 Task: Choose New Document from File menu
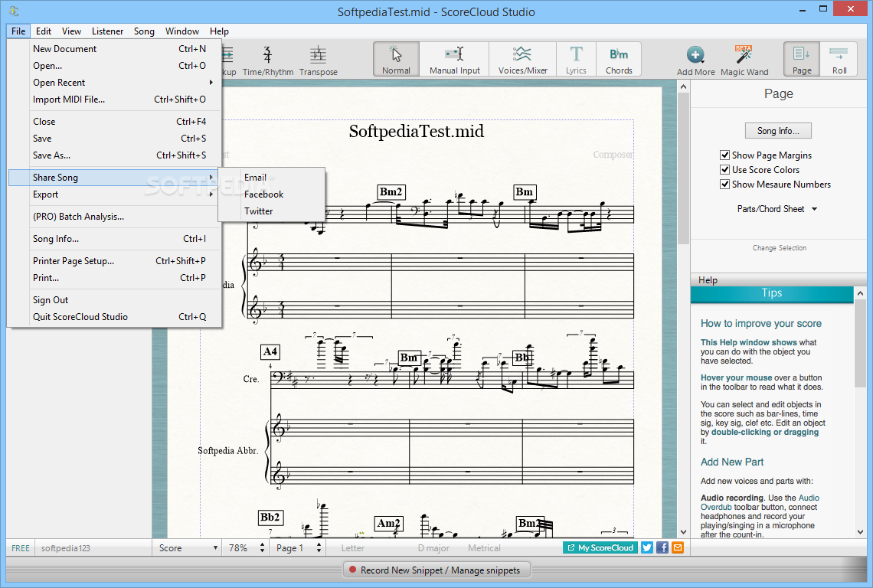click(x=115, y=49)
